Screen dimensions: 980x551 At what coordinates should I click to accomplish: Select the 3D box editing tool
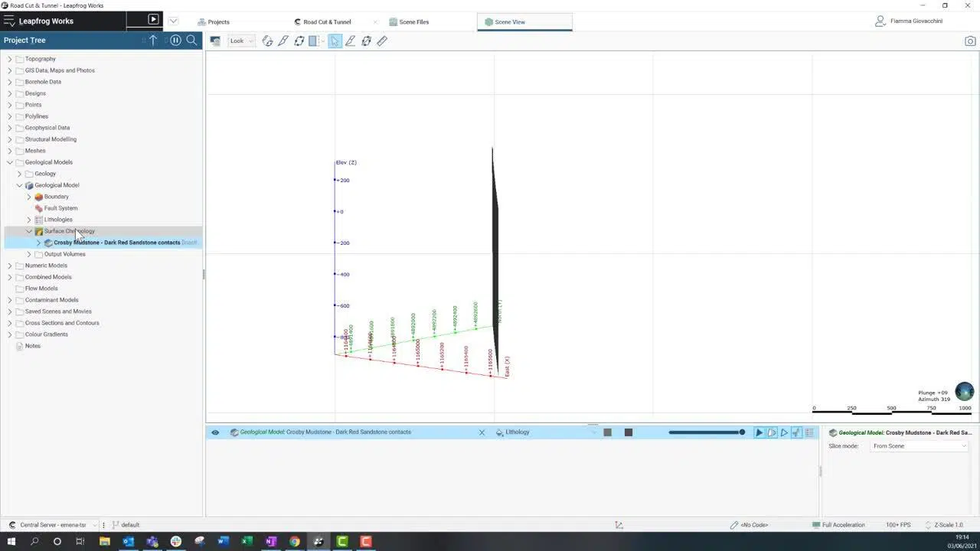pyautogui.click(x=366, y=41)
